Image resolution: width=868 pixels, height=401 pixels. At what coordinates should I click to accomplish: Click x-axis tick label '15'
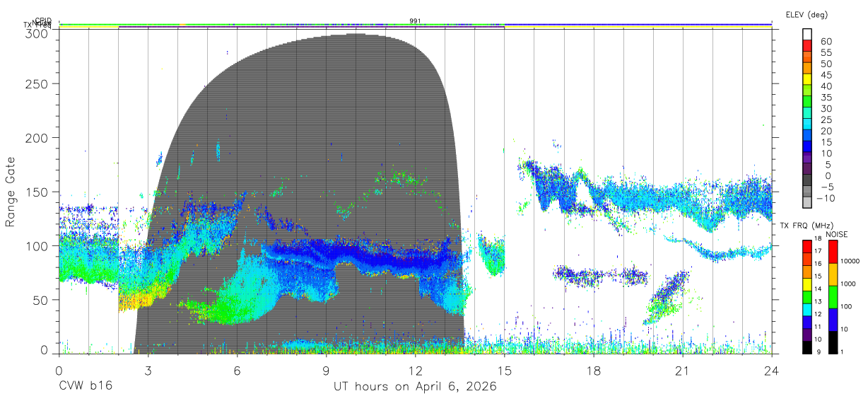click(505, 371)
